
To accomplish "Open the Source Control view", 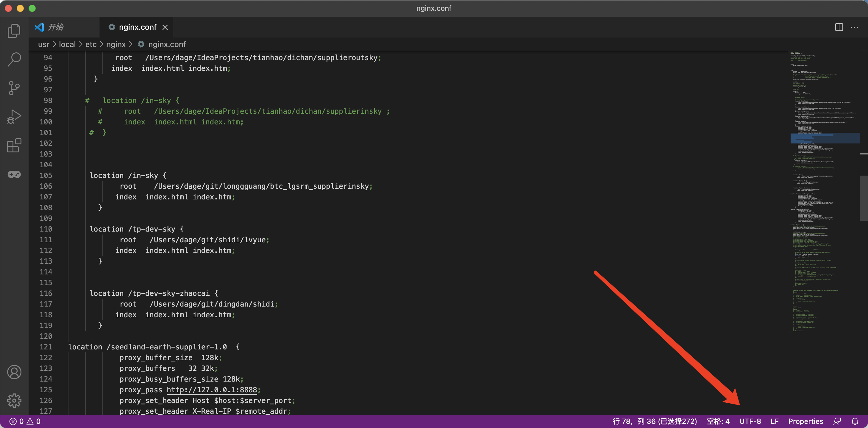I will [14, 88].
